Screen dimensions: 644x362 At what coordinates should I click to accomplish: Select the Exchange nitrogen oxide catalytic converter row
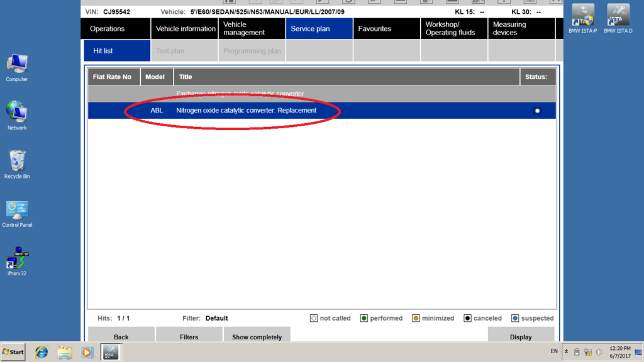click(321, 94)
